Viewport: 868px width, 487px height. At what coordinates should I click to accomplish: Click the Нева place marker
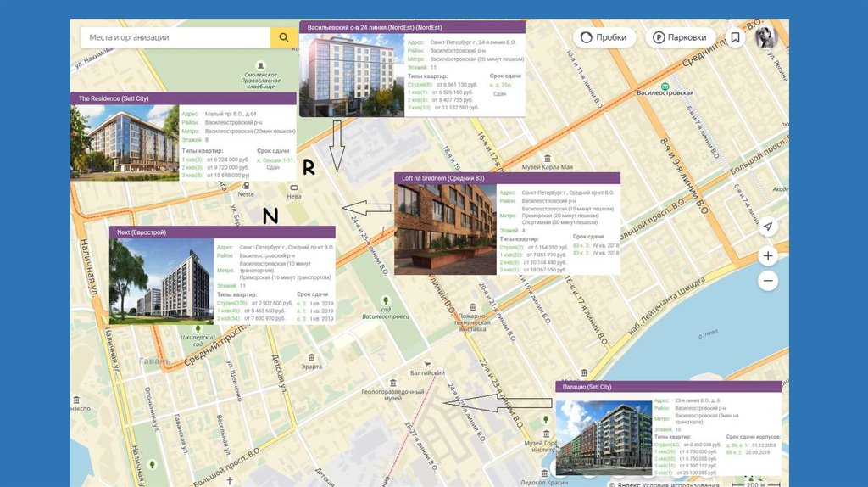point(294,188)
